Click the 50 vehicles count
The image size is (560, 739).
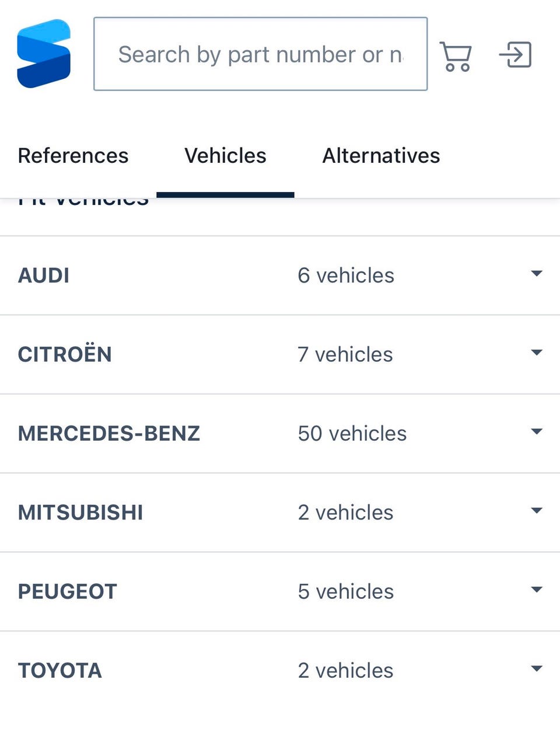pyautogui.click(x=352, y=434)
